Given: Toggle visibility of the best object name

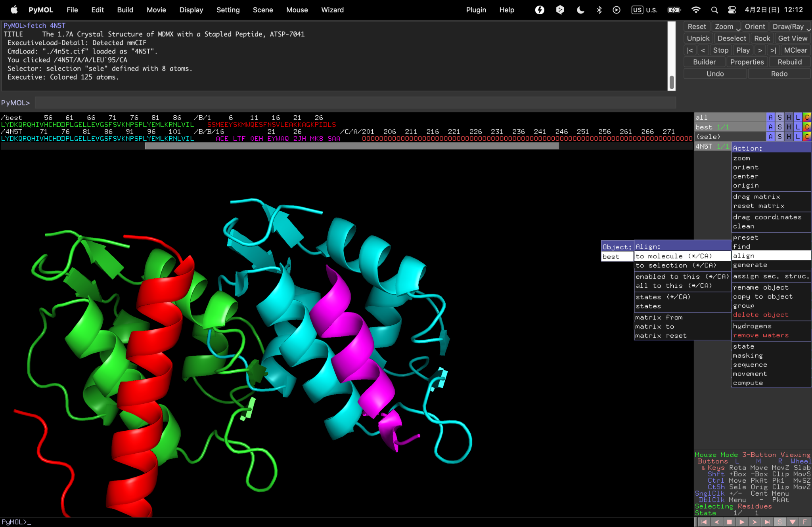Looking at the screenshot, I should 704,127.
